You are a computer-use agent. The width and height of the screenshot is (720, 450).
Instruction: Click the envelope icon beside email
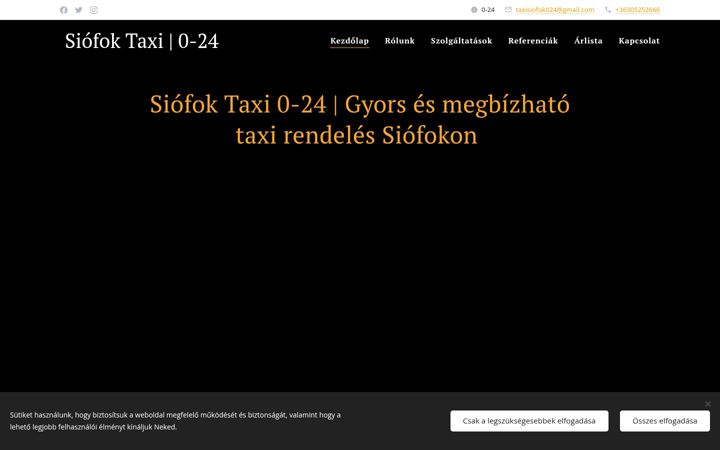click(x=508, y=10)
